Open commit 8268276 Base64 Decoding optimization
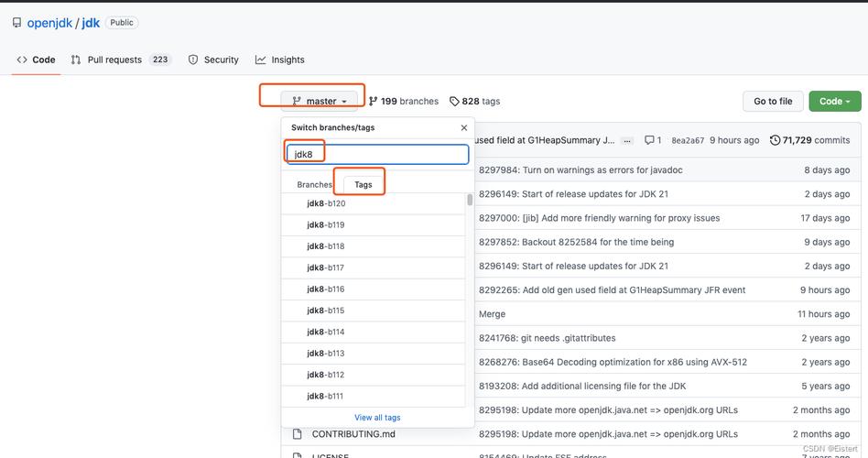This screenshot has height=458, width=868. point(613,362)
